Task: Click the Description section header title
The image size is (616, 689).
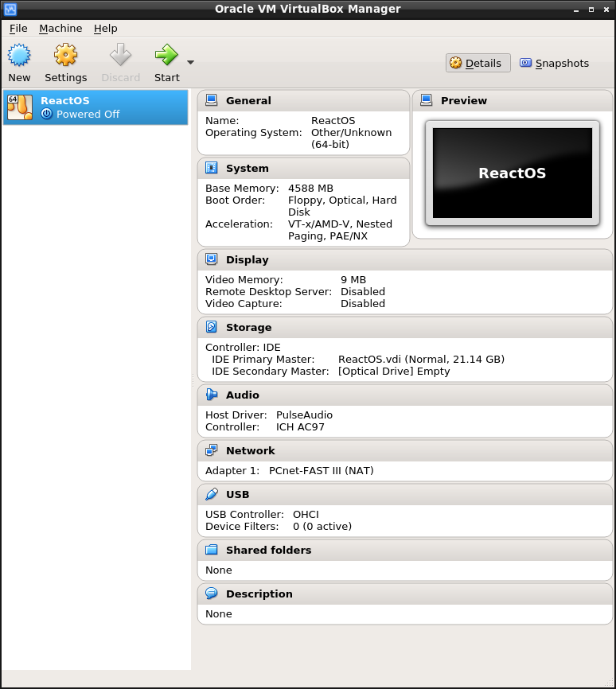Action: [259, 594]
